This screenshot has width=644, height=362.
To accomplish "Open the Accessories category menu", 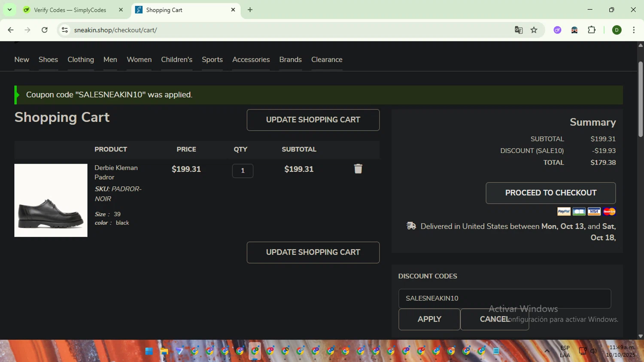I will pyautogui.click(x=251, y=60).
